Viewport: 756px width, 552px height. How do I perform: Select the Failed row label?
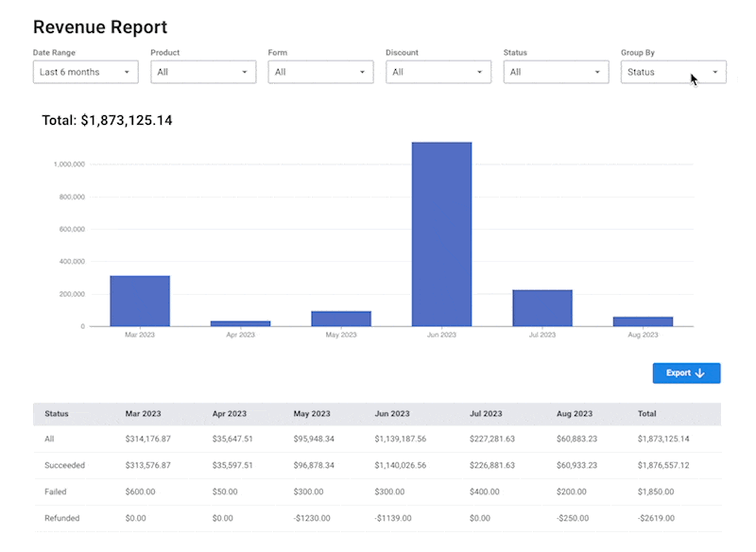[56, 492]
